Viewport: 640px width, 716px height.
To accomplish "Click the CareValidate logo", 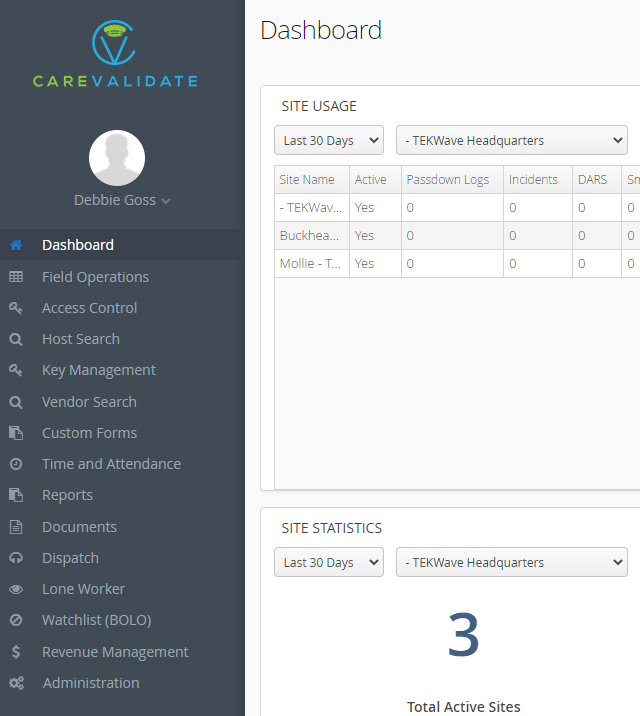I will [115, 54].
